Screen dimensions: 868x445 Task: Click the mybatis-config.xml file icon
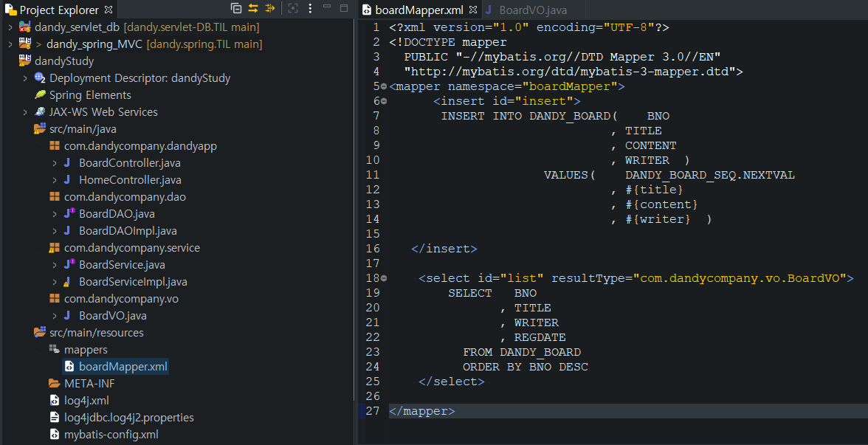click(x=55, y=435)
